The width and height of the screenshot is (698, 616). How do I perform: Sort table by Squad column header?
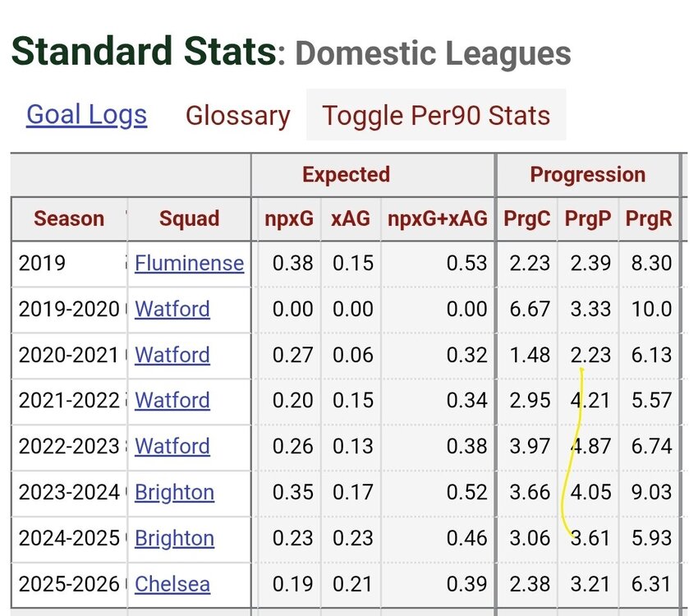(189, 218)
